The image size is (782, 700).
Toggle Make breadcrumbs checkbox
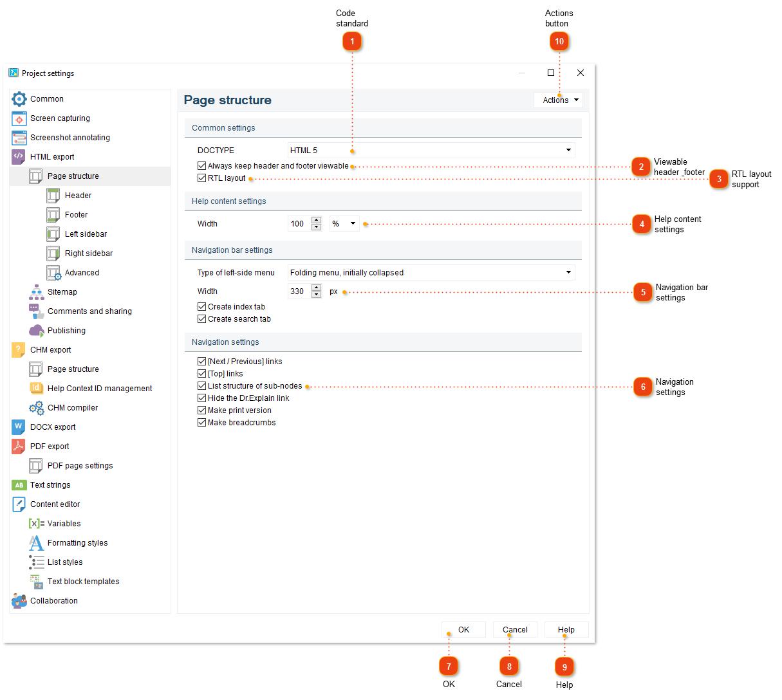202,423
